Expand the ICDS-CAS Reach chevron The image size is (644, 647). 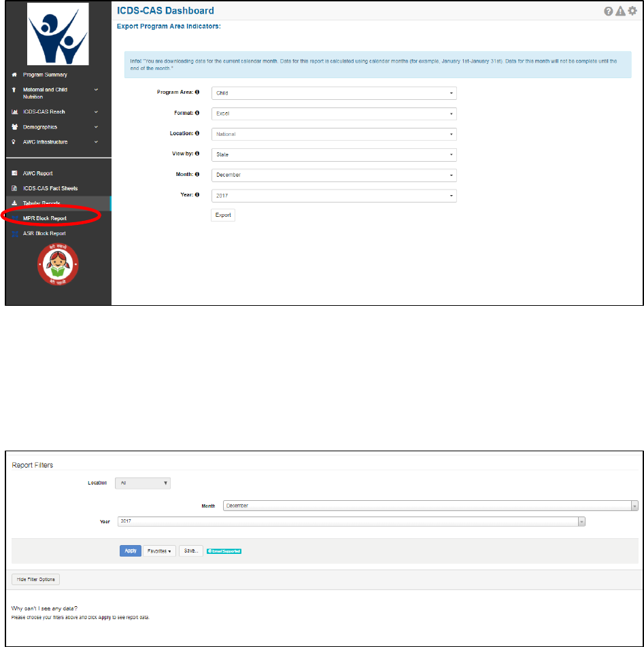96,112
